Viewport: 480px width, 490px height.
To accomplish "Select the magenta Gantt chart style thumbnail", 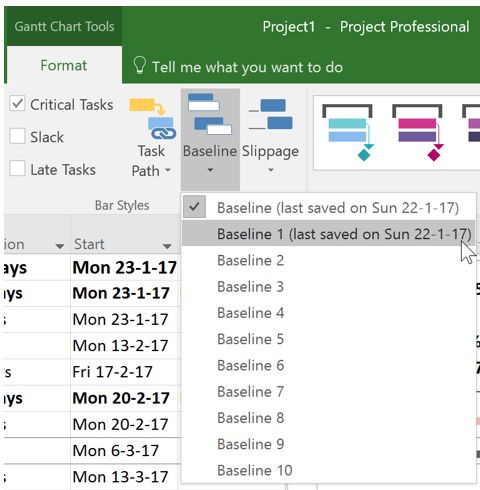I will coord(418,133).
